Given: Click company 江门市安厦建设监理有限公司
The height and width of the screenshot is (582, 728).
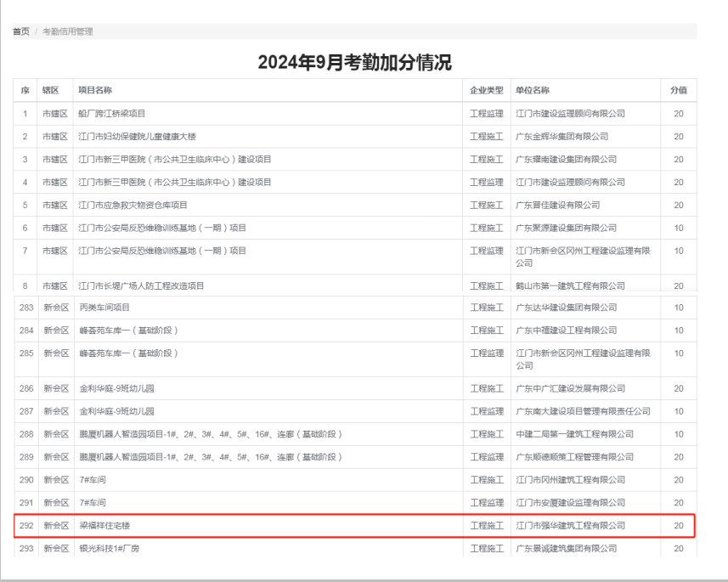Looking at the screenshot, I should coord(571,503).
